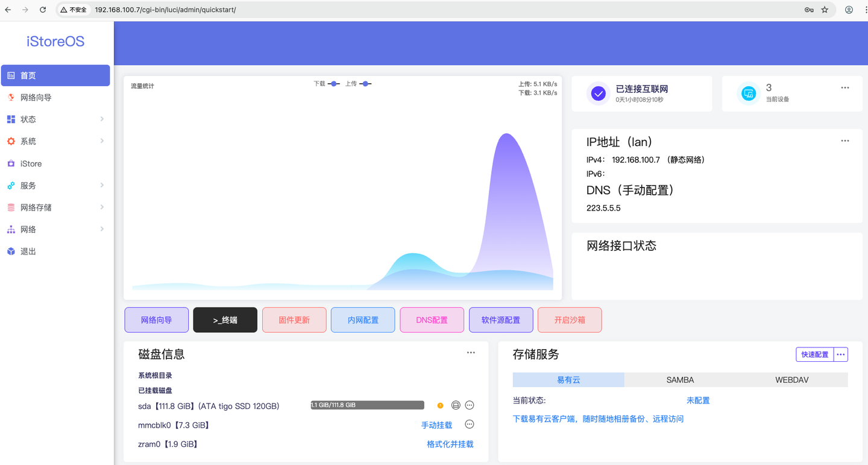Expand the 状态 sidebar menu
Image resolution: width=868 pixels, height=465 pixels.
point(27,119)
